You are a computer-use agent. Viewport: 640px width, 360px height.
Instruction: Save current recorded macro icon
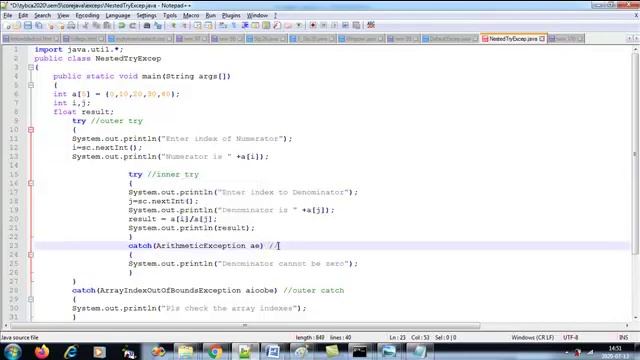click(x=356, y=25)
